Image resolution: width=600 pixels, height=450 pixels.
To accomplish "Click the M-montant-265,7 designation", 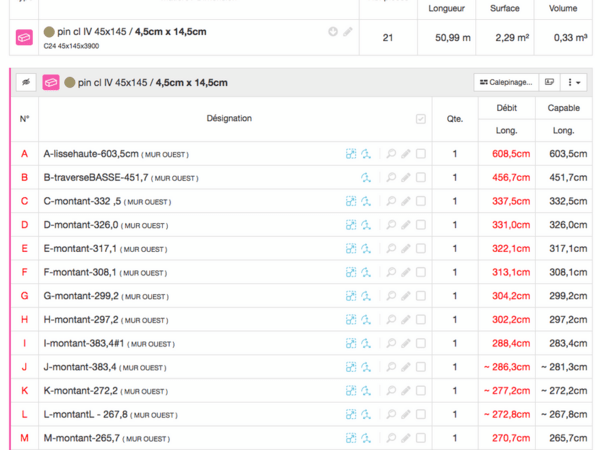I will (82, 438).
